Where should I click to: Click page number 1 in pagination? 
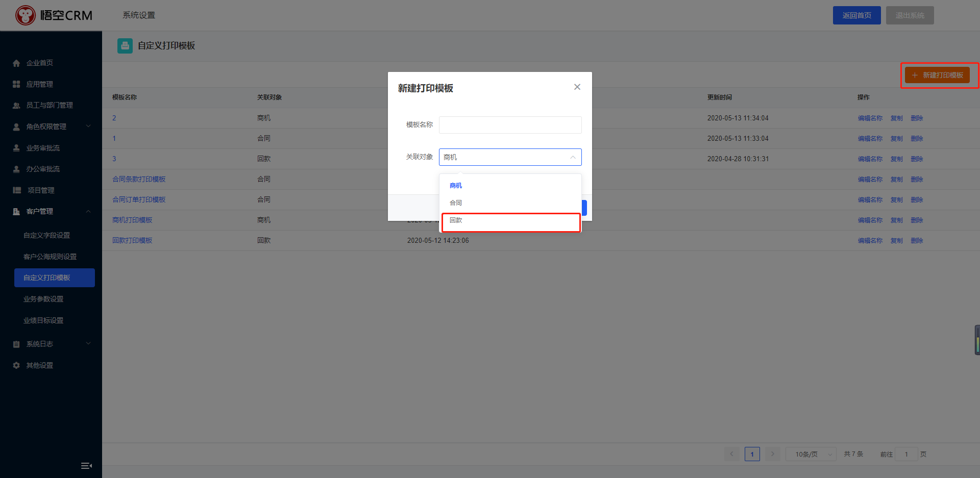(x=752, y=454)
